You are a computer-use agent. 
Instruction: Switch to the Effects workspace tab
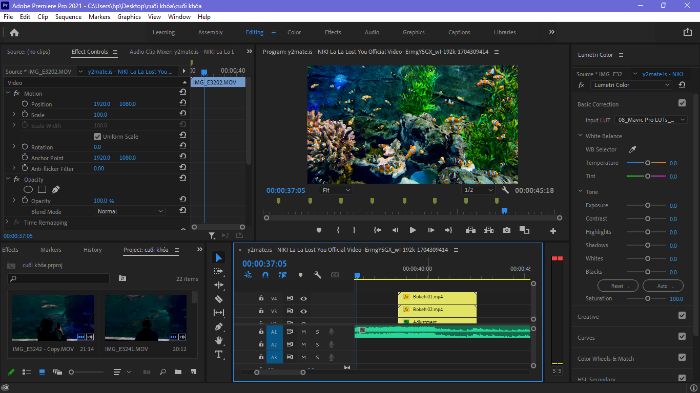333,32
